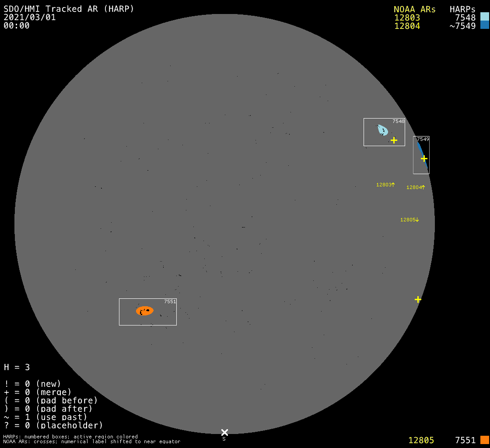Click the orange legend swatch beside 7551
Screen dimensions: 490x448
coord(484,440)
